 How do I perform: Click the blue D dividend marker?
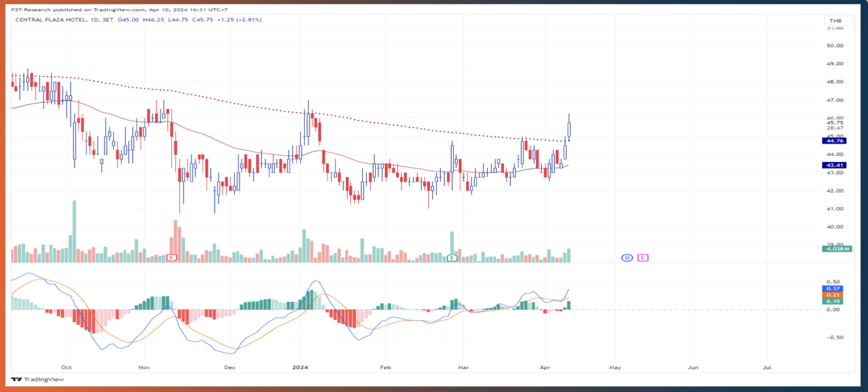click(626, 258)
